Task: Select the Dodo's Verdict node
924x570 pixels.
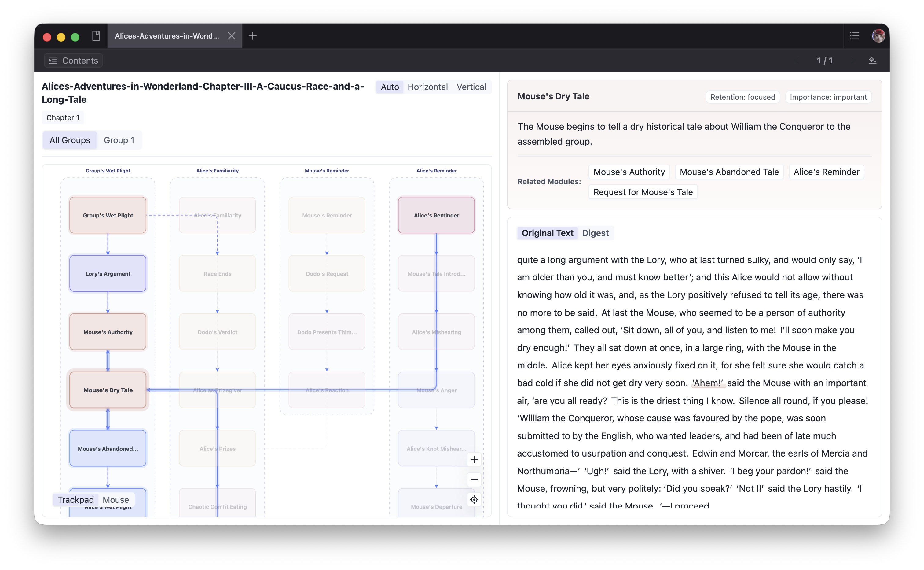Action: click(x=217, y=332)
